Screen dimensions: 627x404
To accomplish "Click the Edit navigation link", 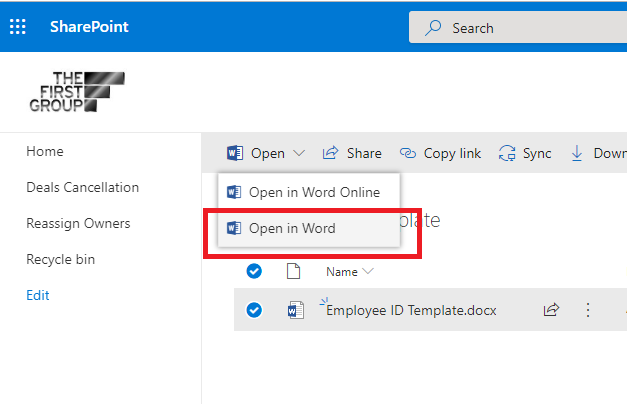I will (38, 295).
